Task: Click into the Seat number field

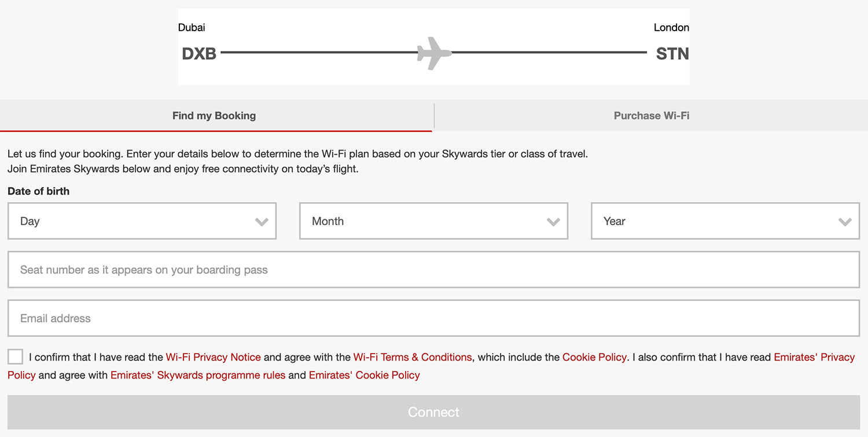Action: coord(433,270)
